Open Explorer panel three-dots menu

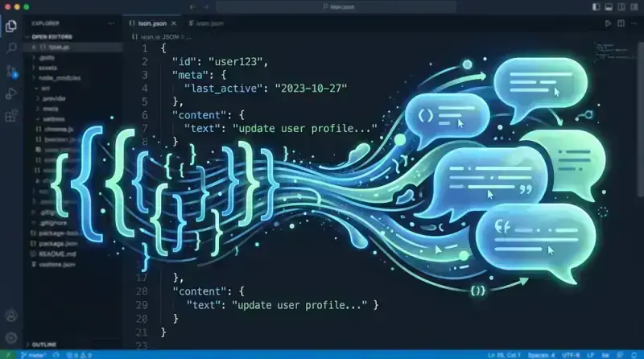[111, 23]
